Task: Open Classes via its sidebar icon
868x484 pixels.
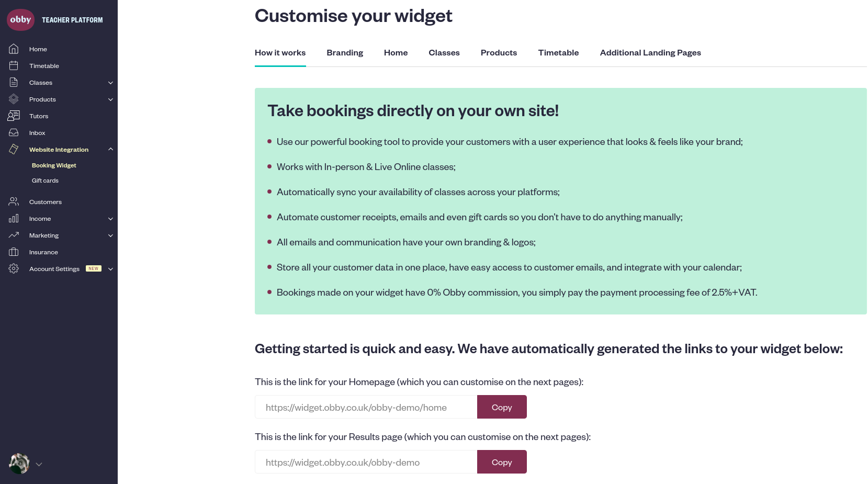Action: click(14, 82)
